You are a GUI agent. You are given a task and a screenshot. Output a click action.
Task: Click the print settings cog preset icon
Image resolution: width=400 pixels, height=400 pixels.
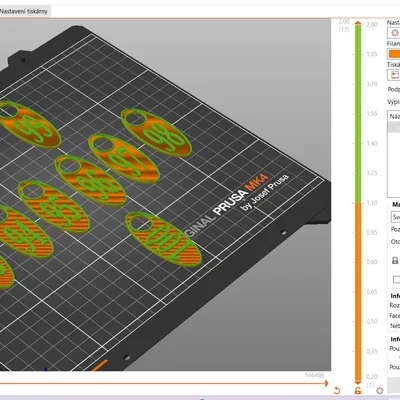(x=394, y=33)
